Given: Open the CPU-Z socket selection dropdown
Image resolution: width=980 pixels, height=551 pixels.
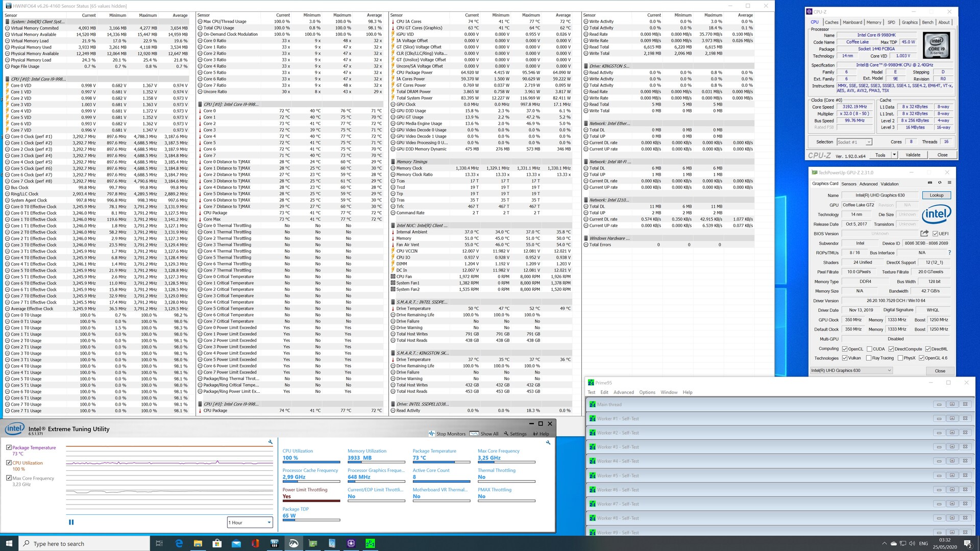Looking at the screenshot, I should (854, 142).
